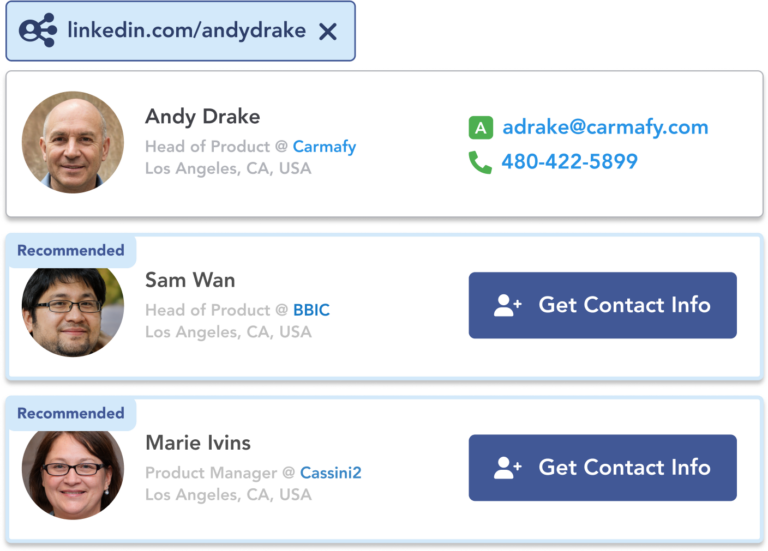Get Contact Info for Sam Wan

coord(602,305)
